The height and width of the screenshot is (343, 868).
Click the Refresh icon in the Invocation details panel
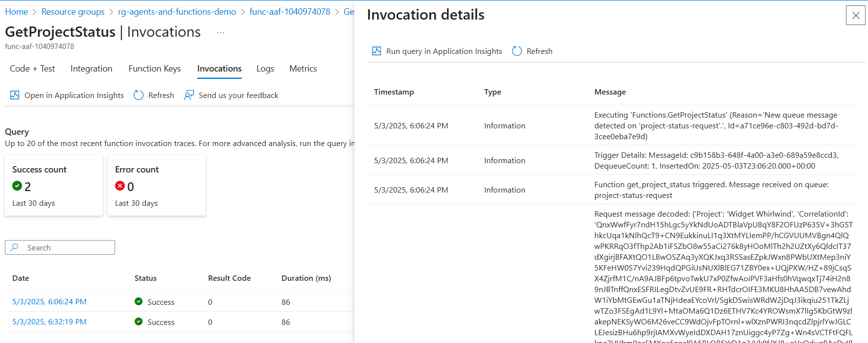[x=517, y=51]
